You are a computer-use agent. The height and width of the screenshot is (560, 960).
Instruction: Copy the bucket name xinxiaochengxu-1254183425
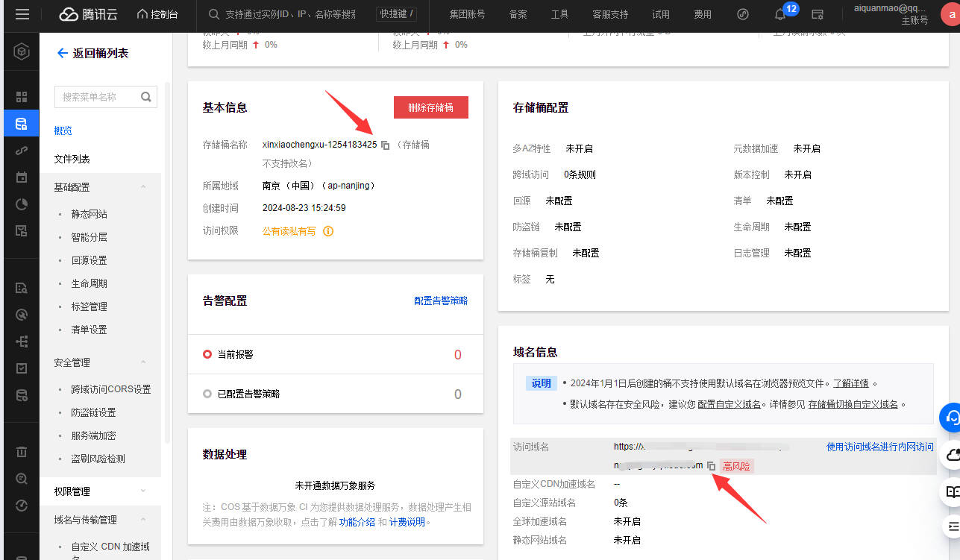point(385,145)
